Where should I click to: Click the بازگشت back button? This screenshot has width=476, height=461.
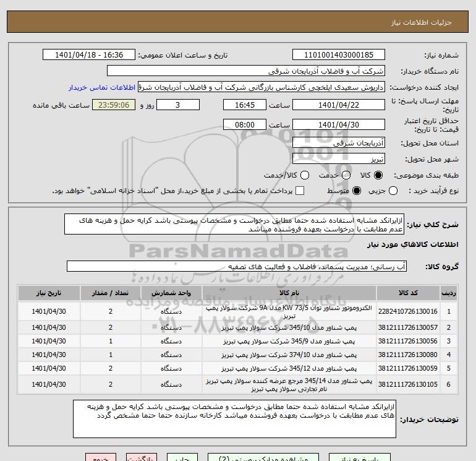coord(142,459)
